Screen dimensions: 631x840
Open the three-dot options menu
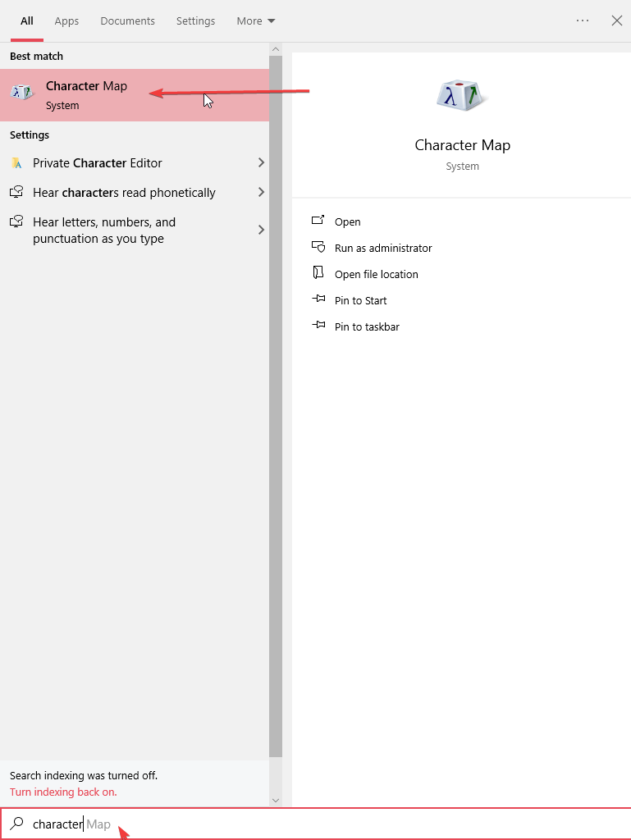(583, 21)
